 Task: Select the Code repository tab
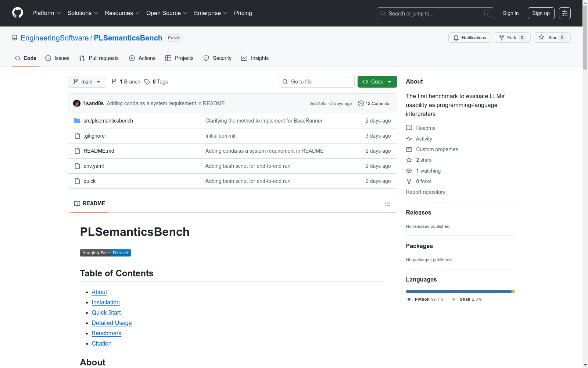(x=26, y=58)
